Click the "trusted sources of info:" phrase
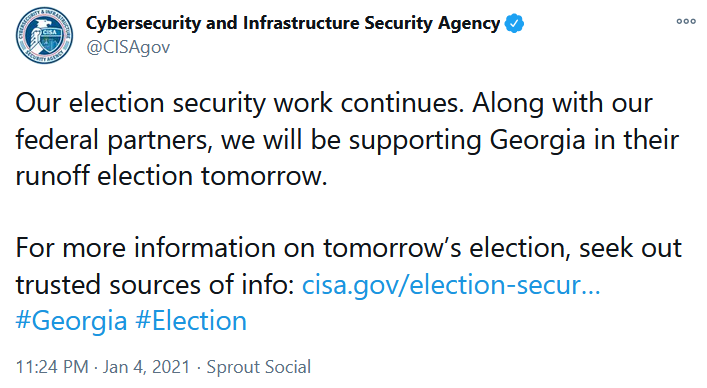Viewport: 707px width, 388px height. coord(155,285)
